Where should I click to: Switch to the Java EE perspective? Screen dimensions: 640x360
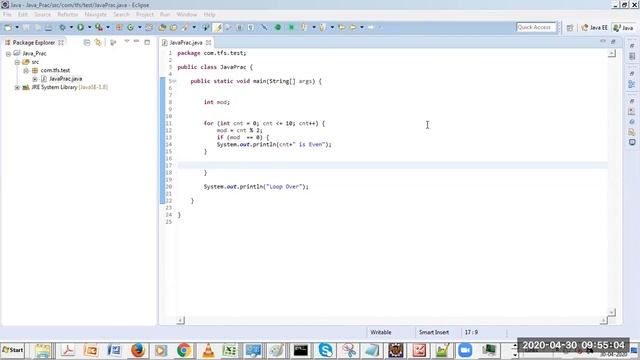tap(595, 28)
